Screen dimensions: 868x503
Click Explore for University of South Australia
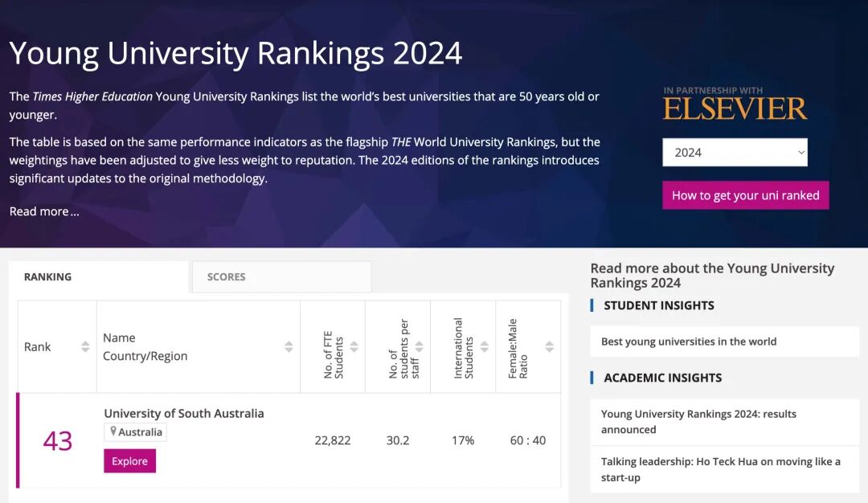(129, 461)
